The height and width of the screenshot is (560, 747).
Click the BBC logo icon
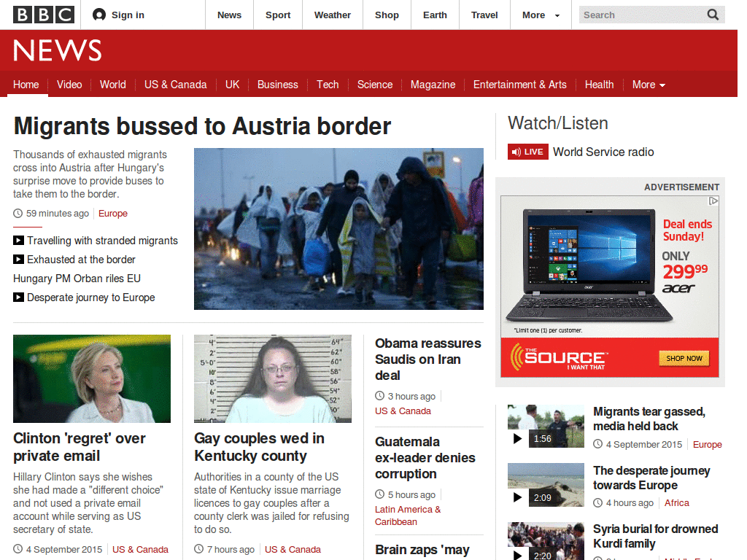pos(44,13)
